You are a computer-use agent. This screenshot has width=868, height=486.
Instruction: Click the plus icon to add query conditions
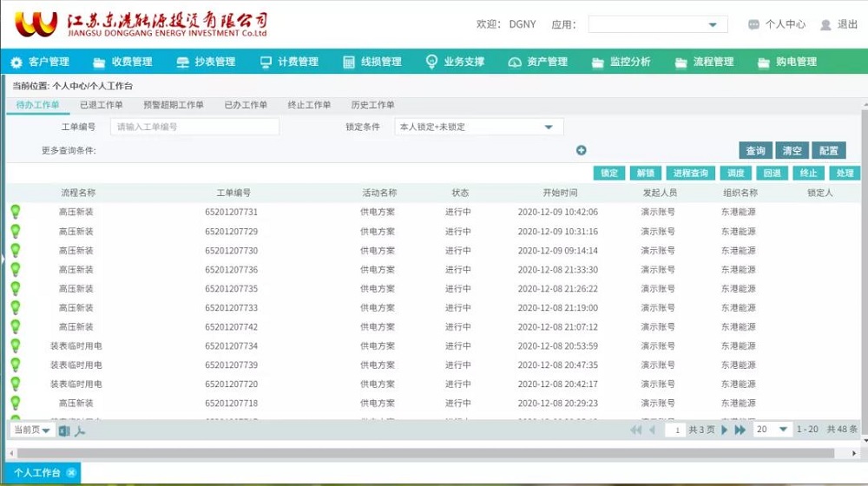[x=582, y=150]
